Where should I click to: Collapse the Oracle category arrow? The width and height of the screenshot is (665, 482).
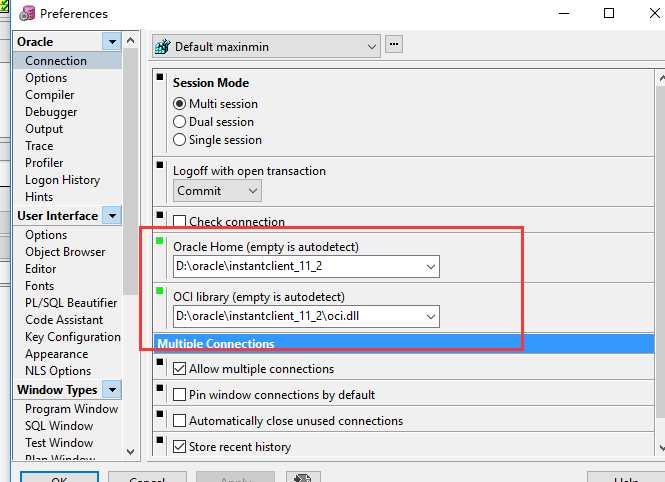click(x=112, y=42)
